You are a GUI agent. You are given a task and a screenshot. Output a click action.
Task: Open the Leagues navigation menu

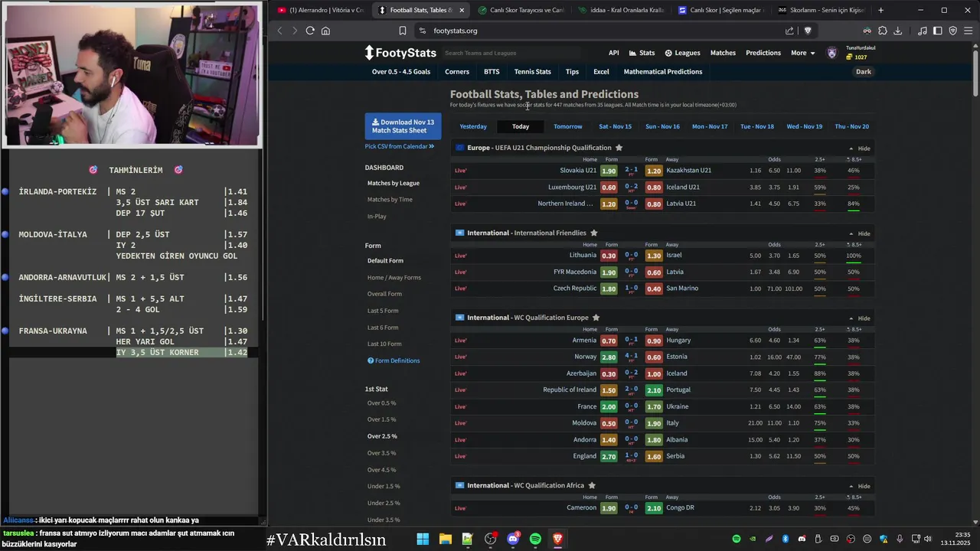click(x=682, y=53)
